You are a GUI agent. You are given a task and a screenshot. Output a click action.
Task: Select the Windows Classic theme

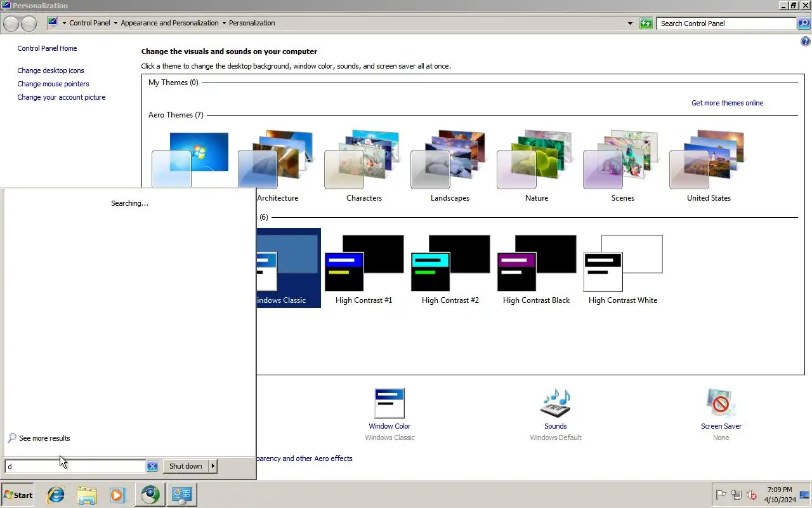tap(289, 268)
